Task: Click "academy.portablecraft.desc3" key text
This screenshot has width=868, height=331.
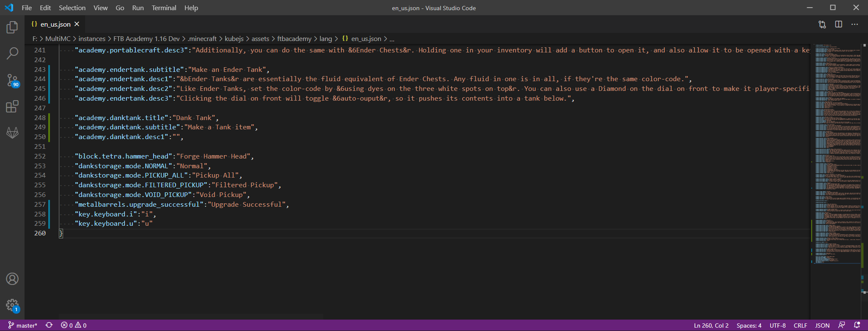Action: (x=131, y=50)
